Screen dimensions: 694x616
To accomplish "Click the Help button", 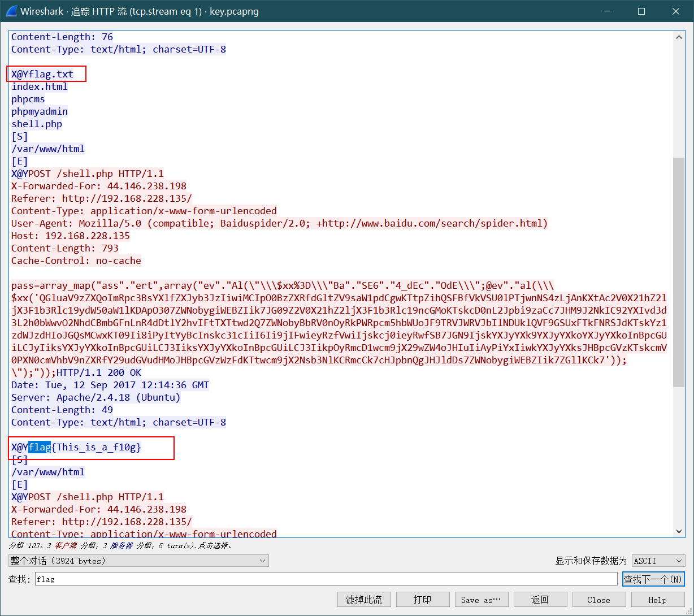I will (x=658, y=600).
